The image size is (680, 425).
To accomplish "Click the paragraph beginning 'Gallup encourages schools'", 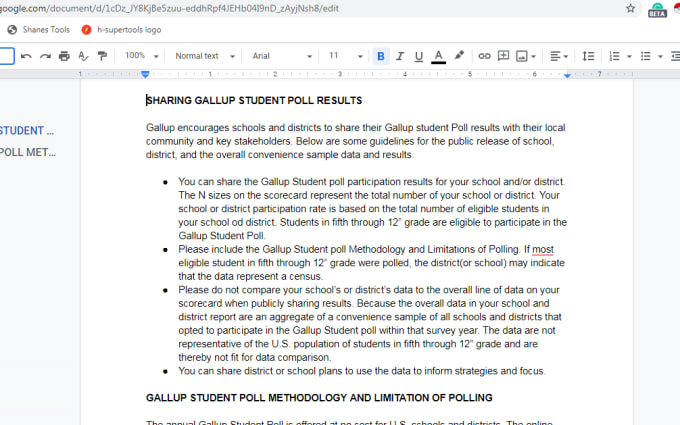I will click(356, 141).
